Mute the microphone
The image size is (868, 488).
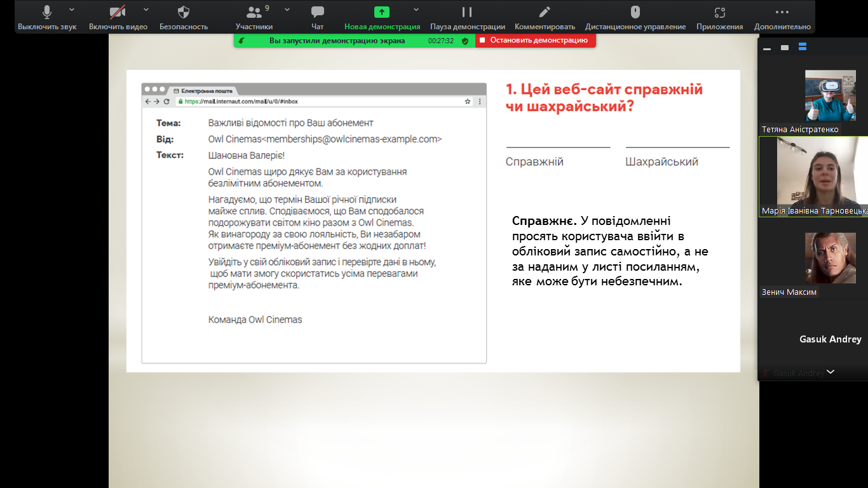47,12
